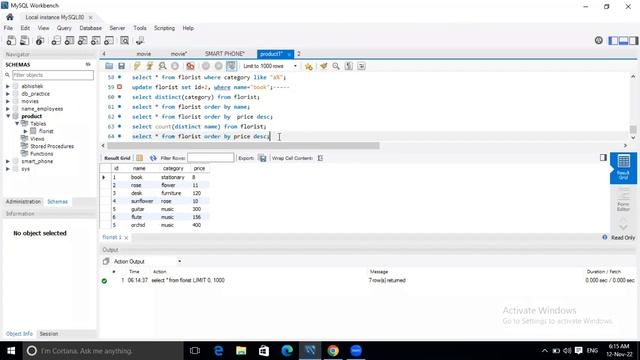Expand the movies schema
This screenshot has width=640, height=360.
point(8,101)
